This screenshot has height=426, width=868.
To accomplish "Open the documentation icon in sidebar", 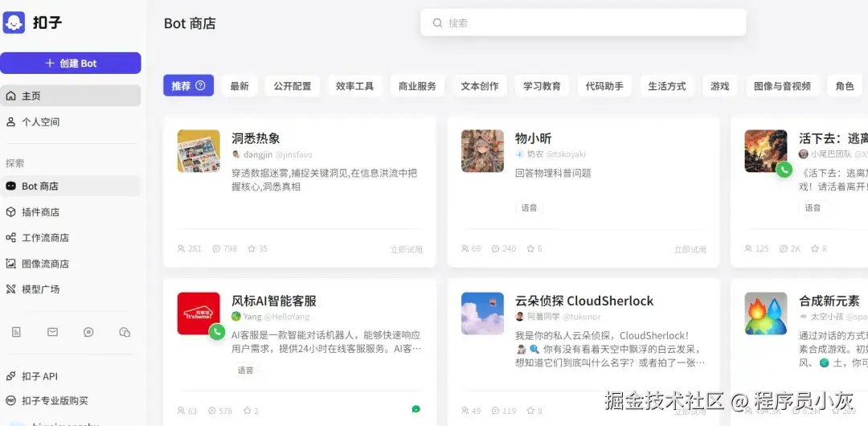I will [17, 332].
